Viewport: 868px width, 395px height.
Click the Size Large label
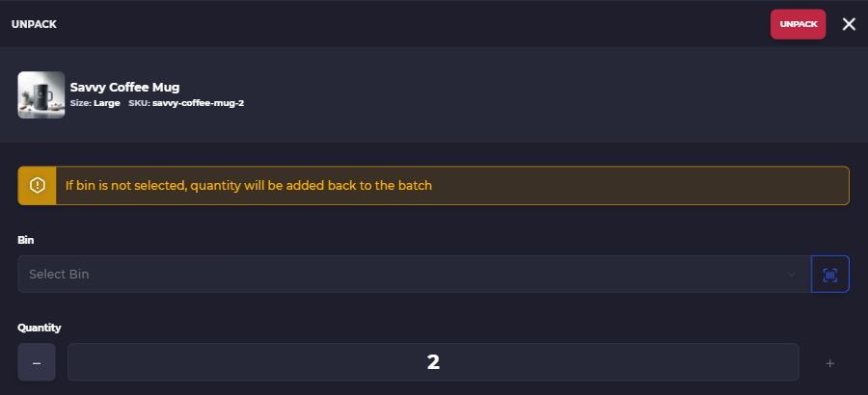pyautogui.click(x=95, y=103)
